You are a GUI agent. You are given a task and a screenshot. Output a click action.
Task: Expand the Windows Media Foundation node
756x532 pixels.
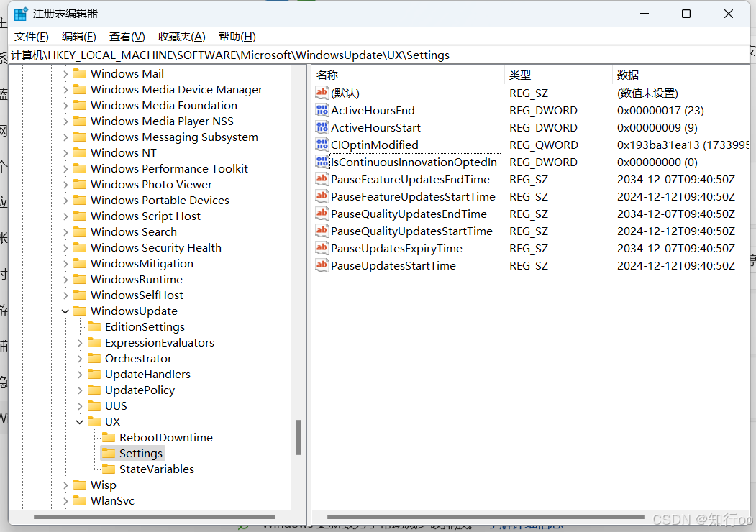(x=65, y=106)
